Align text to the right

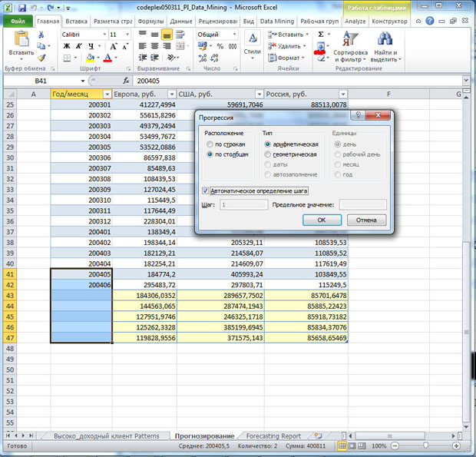pos(167,46)
